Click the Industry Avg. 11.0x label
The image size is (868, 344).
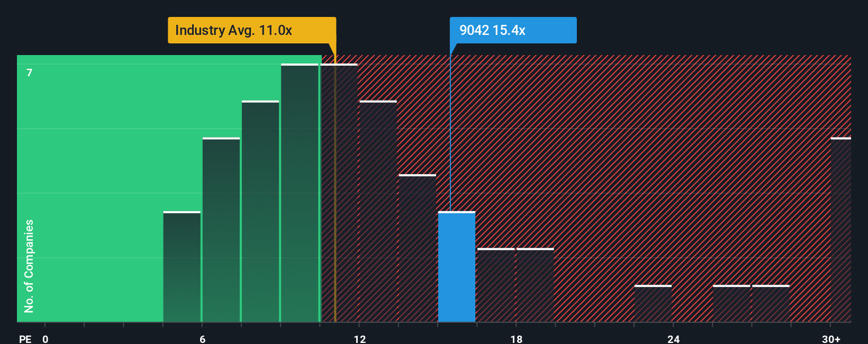252,30
